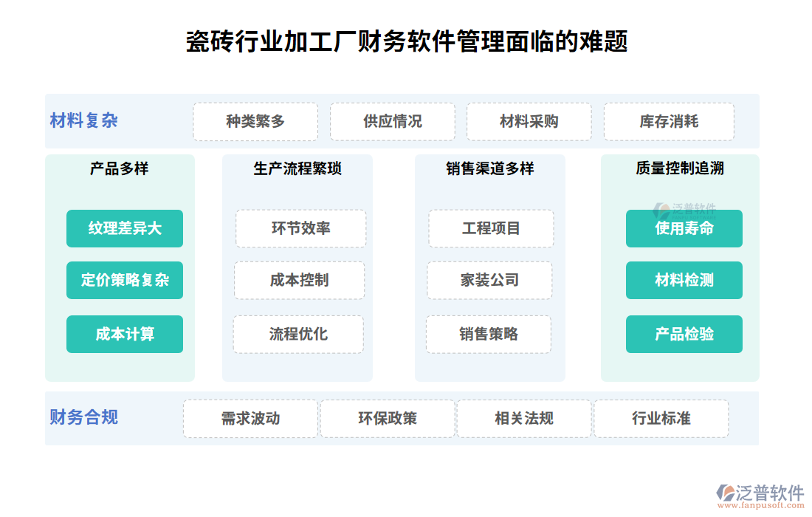Click the 泛普软件 logo icon
This screenshot has width=812, height=517.
pyautogui.click(x=727, y=493)
